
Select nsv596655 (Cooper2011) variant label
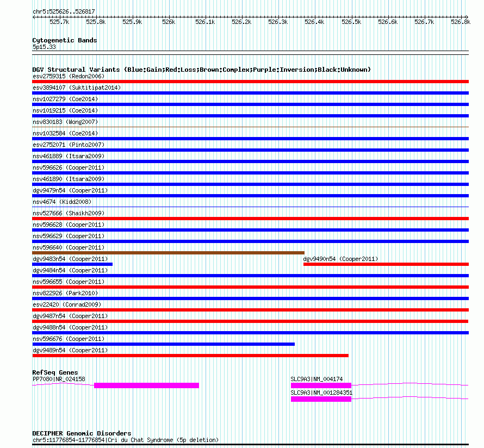[69, 282]
